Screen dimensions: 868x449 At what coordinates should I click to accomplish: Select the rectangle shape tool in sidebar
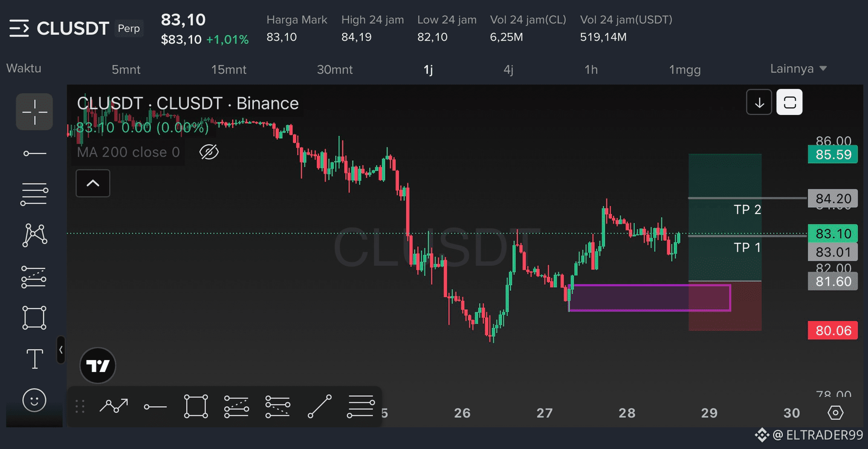[34, 317]
